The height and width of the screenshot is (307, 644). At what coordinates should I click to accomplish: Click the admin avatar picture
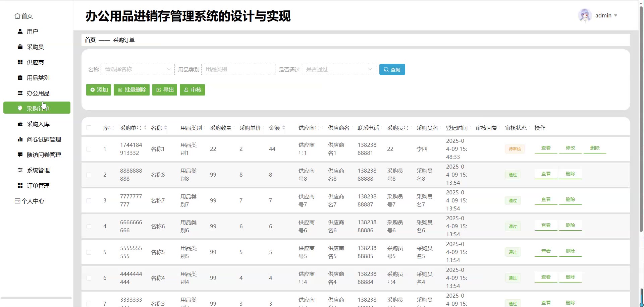coord(585,15)
